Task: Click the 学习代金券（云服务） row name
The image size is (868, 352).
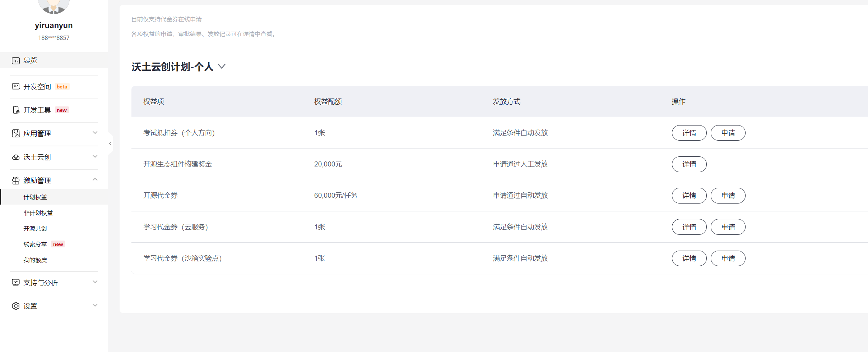Action: pyautogui.click(x=176, y=227)
